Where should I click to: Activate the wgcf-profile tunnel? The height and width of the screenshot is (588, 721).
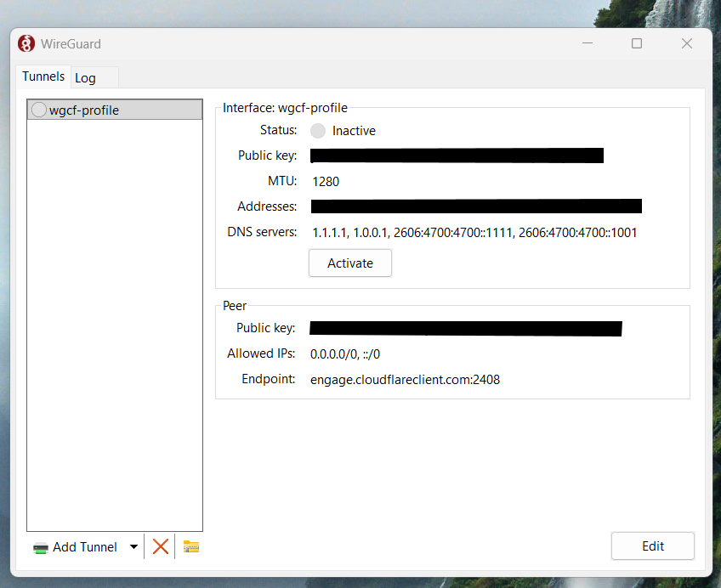click(x=350, y=263)
